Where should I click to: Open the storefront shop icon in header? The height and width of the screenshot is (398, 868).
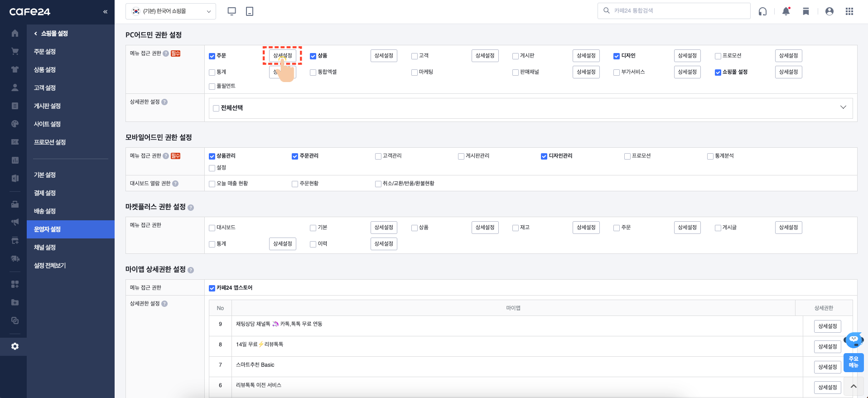pyautogui.click(x=806, y=11)
